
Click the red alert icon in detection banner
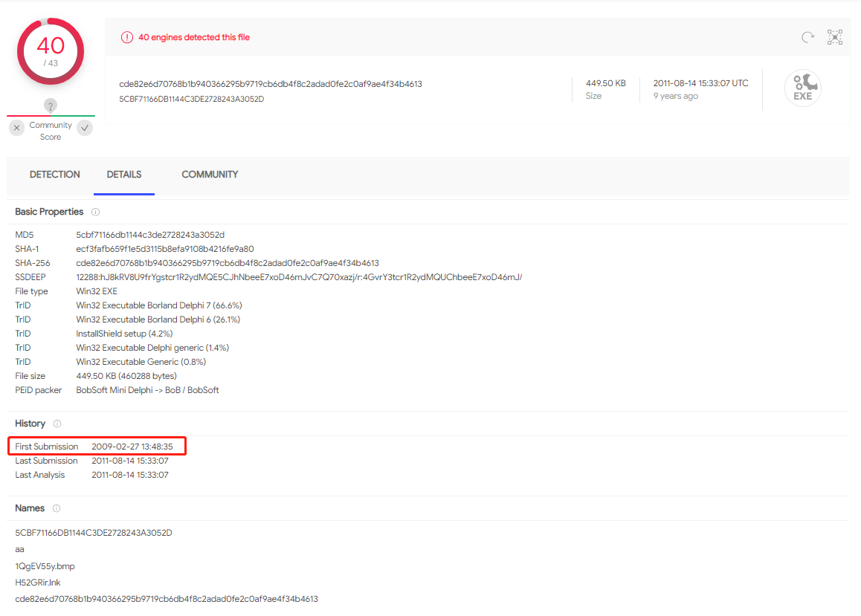[127, 37]
